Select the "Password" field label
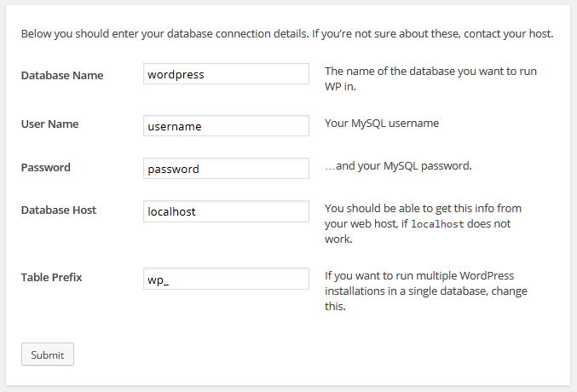 (46, 167)
